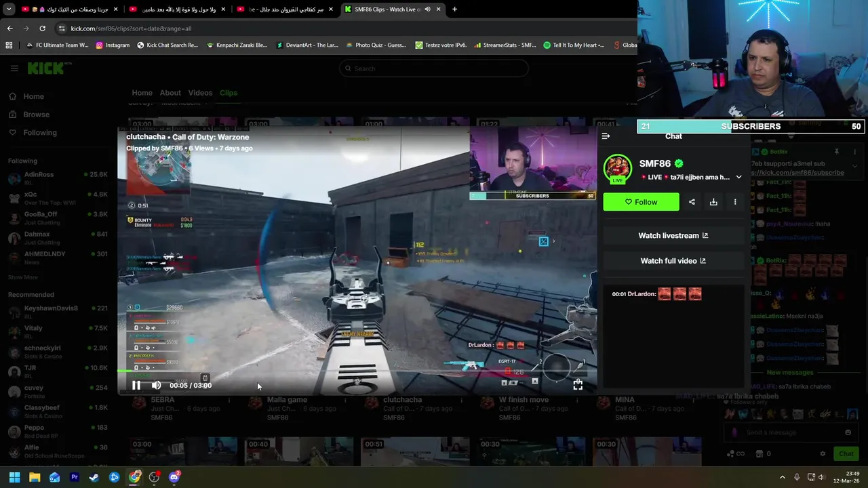Screen dimensions: 868x488
Task: Mute the clip volume speaker icon
Action: pyautogui.click(x=157, y=385)
